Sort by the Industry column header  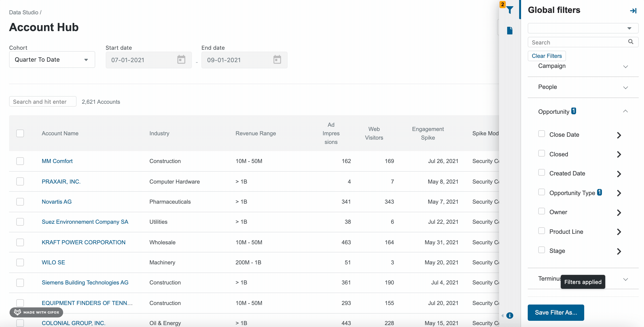point(159,133)
